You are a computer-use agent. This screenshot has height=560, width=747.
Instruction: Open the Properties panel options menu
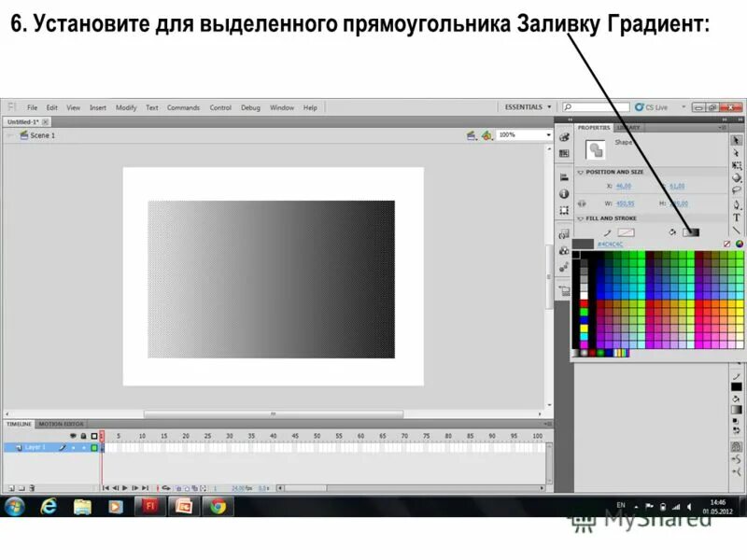click(723, 128)
